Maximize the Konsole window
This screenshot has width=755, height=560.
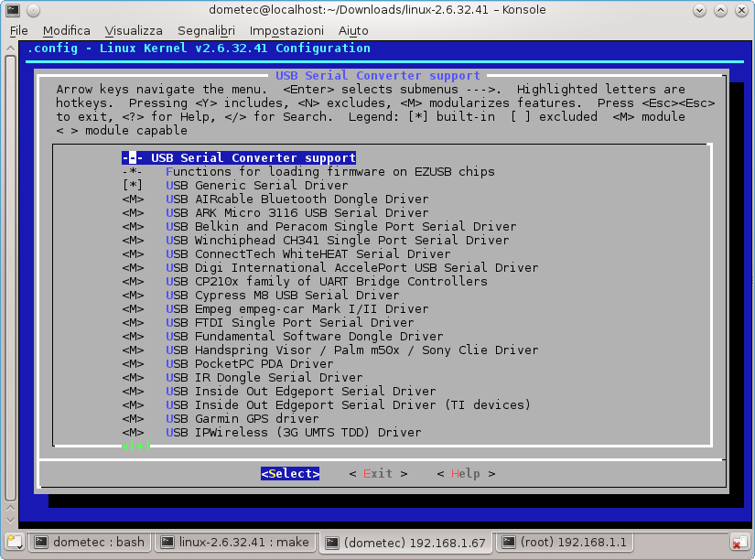(x=720, y=10)
